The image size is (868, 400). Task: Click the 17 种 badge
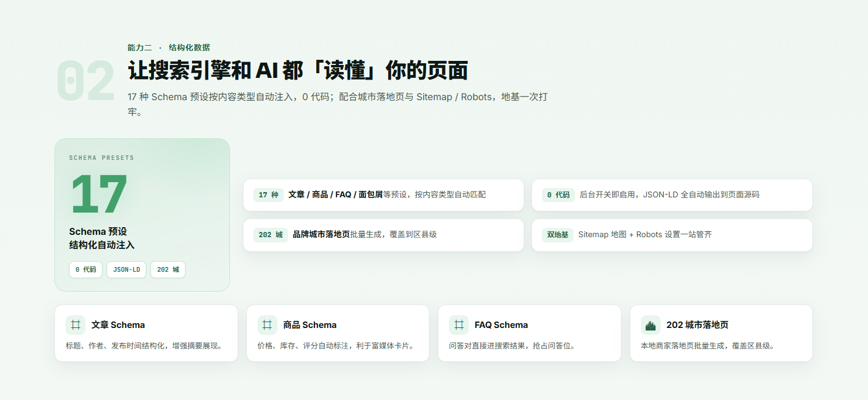click(x=269, y=195)
